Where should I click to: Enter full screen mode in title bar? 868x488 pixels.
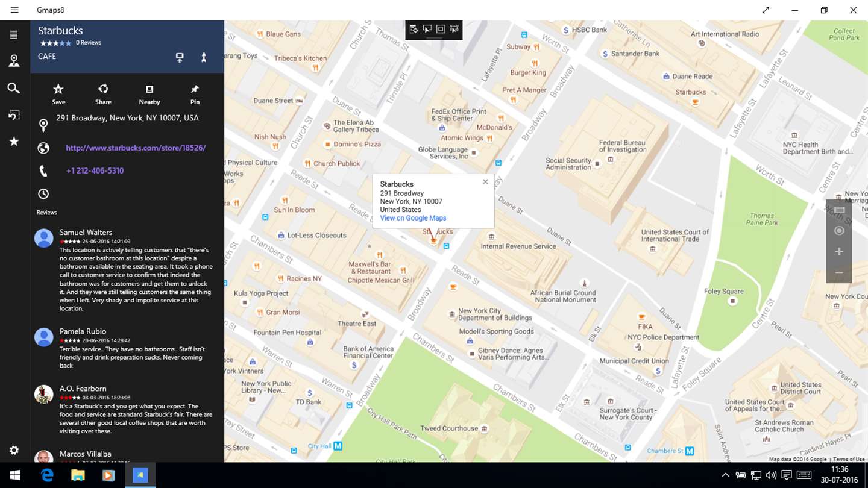coord(766,10)
